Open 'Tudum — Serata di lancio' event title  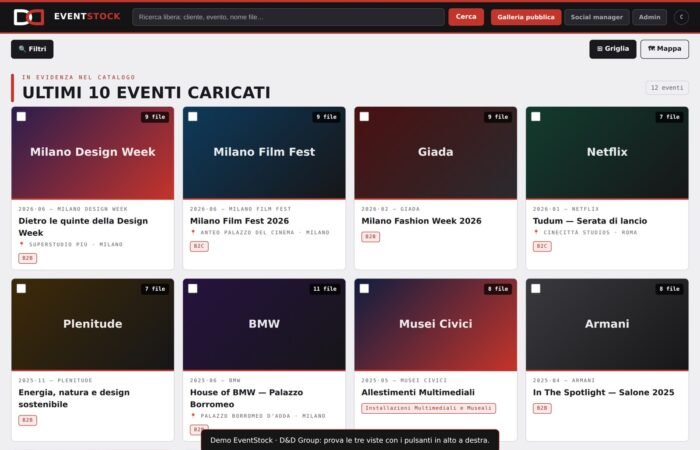click(590, 221)
